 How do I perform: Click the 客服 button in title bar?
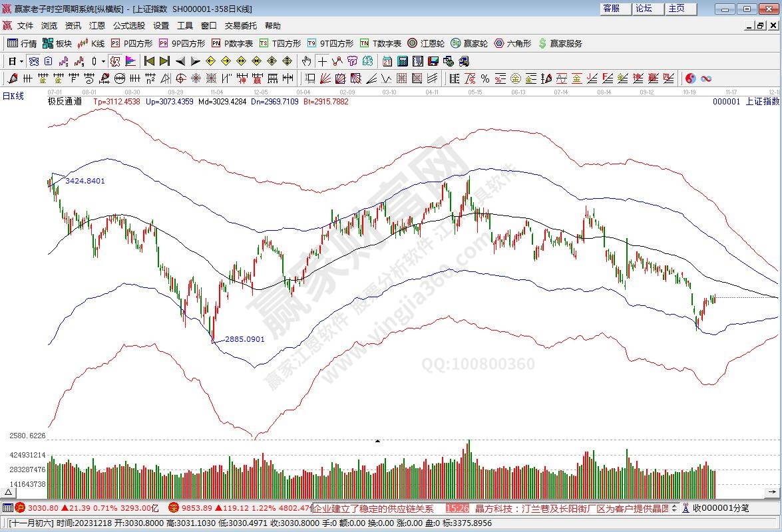click(x=611, y=9)
